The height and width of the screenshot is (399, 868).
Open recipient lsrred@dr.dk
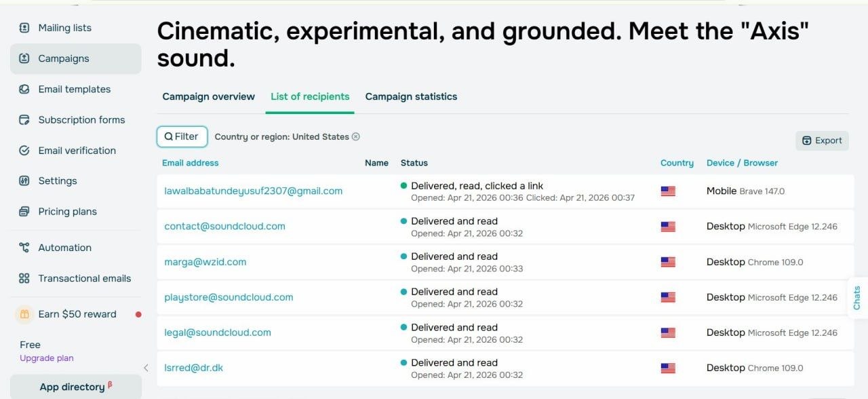click(194, 368)
